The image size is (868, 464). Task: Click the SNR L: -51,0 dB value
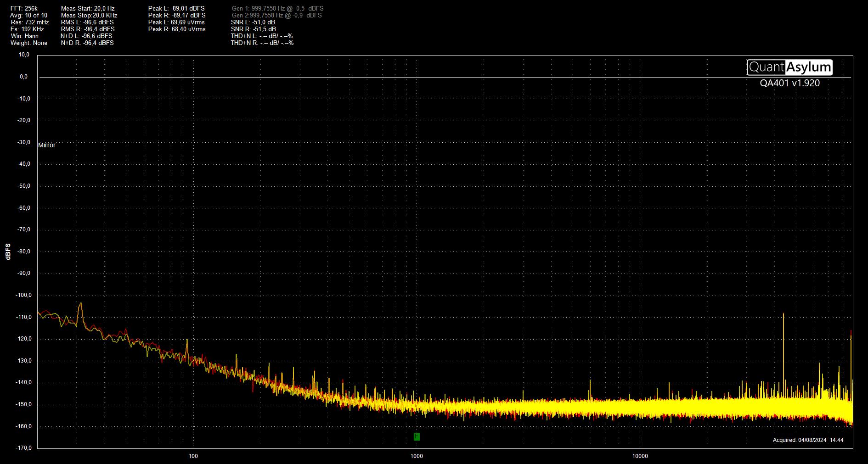point(253,22)
